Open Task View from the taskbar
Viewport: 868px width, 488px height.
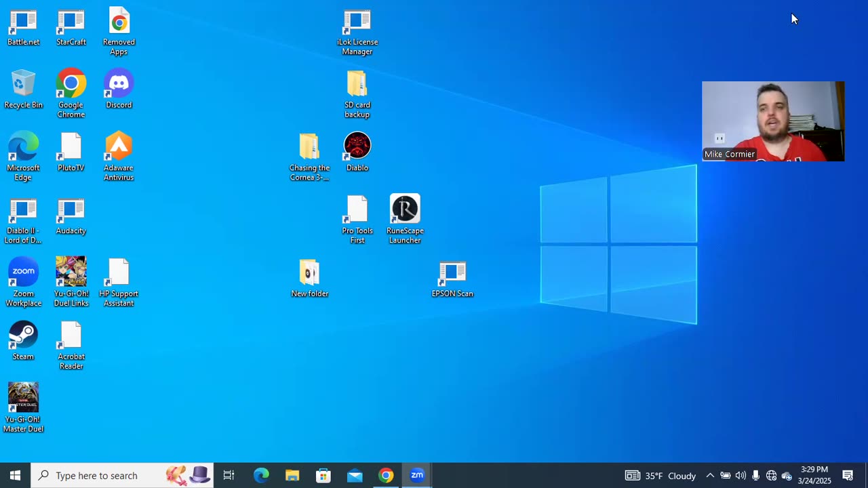coord(229,475)
